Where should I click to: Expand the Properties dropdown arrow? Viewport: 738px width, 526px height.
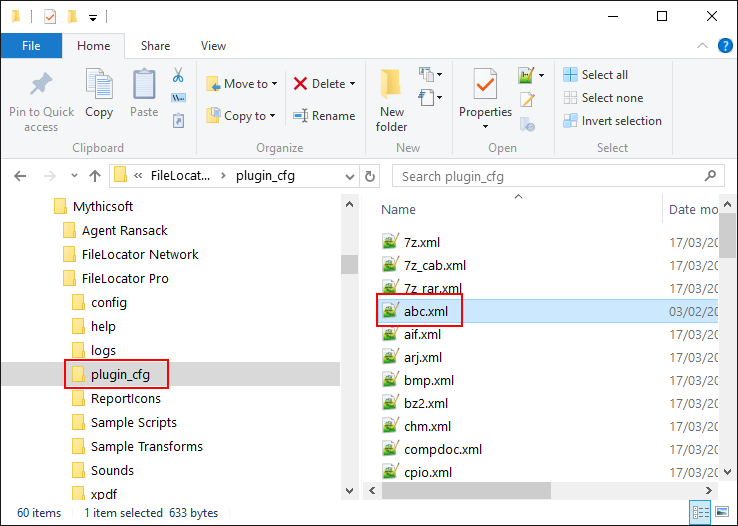[485, 127]
